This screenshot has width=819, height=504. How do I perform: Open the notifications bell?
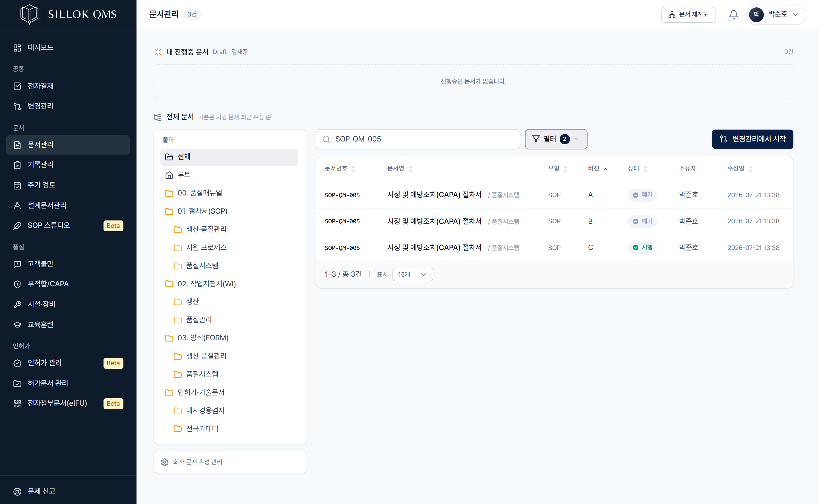[733, 15]
